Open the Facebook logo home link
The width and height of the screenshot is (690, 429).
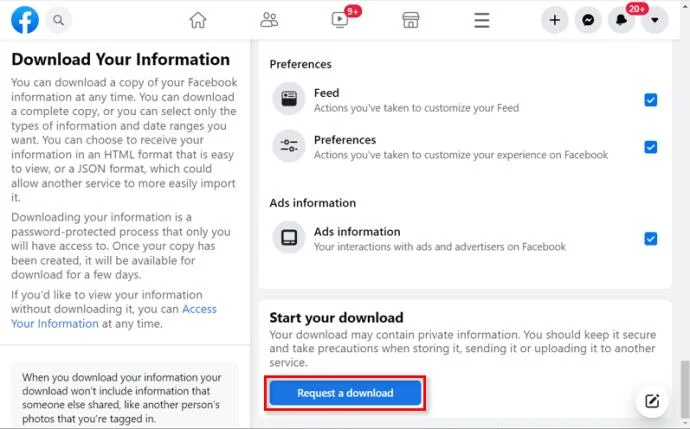tap(25, 20)
